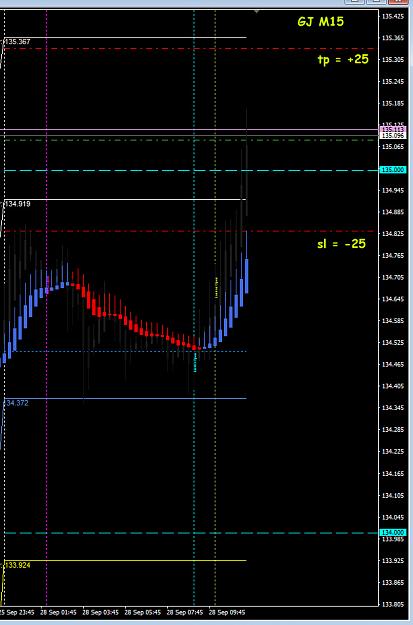Click the '28 Sep 09:45' time label

pyautogui.click(x=227, y=612)
